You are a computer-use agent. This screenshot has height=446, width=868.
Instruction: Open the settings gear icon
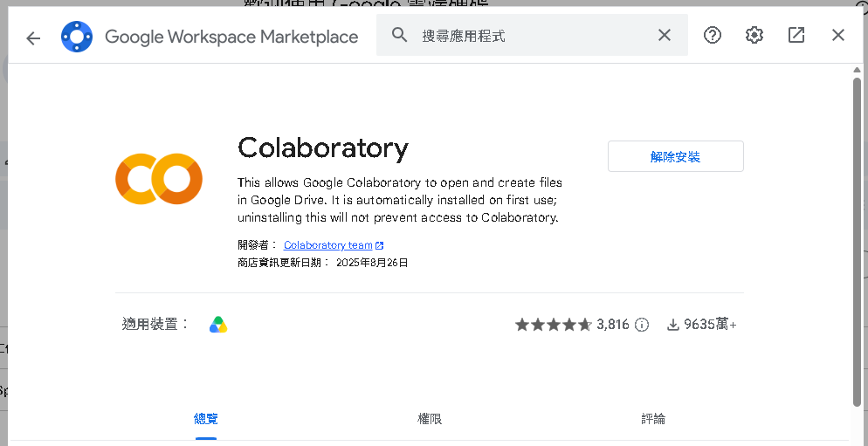pyautogui.click(x=754, y=35)
